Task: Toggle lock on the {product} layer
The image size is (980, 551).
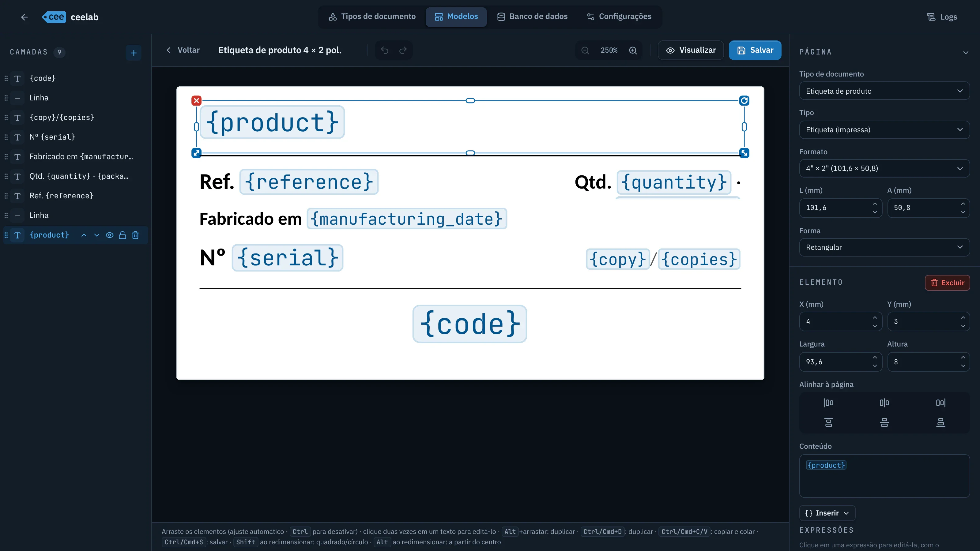Action: pos(123,235)
